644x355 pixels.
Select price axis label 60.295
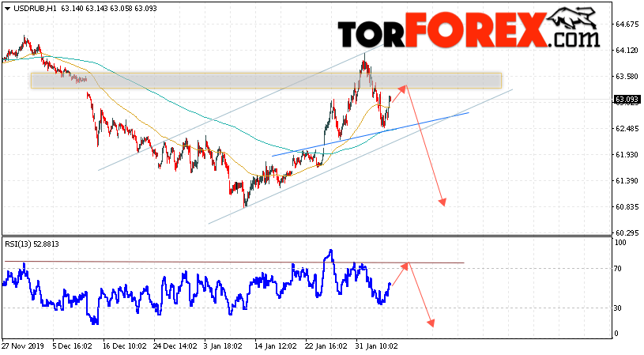click(627, 232)
